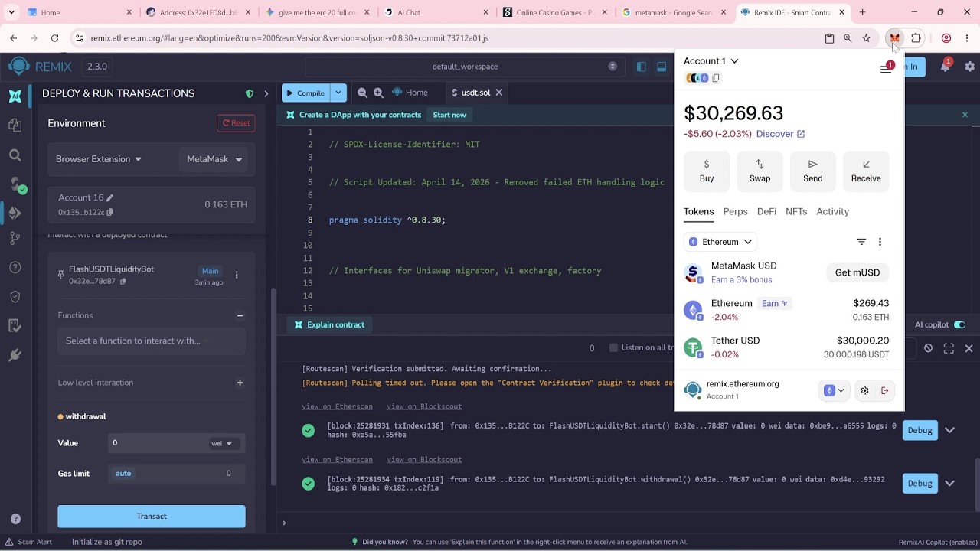Expand the withdrawal() transaction log details
Viewport: 980px width, 551px height.
coord(949,483)
